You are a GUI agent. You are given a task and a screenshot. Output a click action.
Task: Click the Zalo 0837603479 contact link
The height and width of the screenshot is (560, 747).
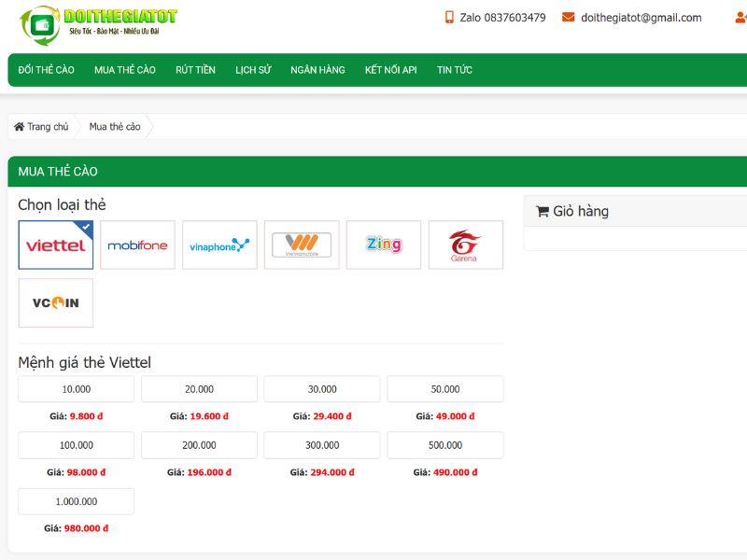[x=502, y=18]
